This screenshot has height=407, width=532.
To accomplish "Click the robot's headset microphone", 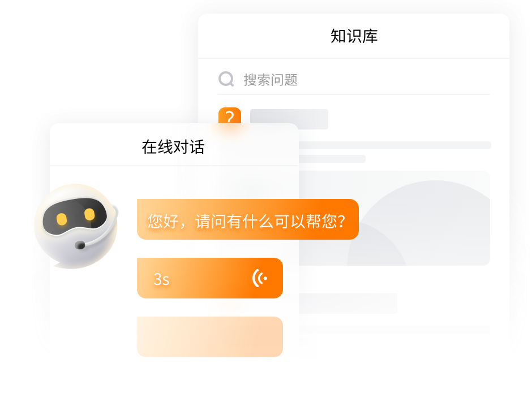I will coord(80,245).
